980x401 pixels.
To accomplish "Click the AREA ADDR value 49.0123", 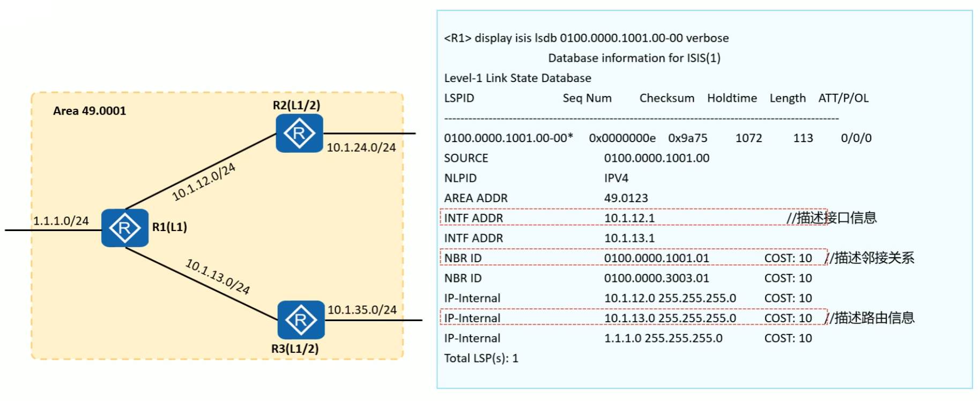I will [x=626, y=198].
